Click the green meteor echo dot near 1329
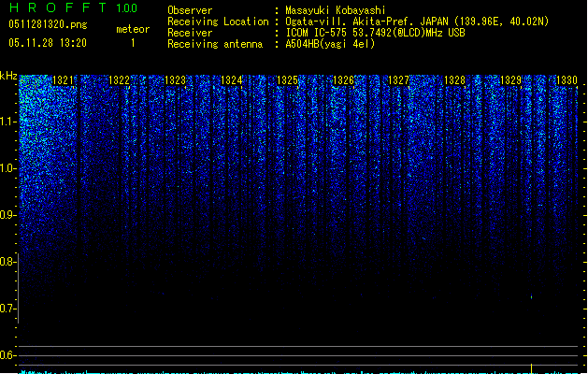Image resolution: width=588 pixels, height=374 pixels. 531,297
